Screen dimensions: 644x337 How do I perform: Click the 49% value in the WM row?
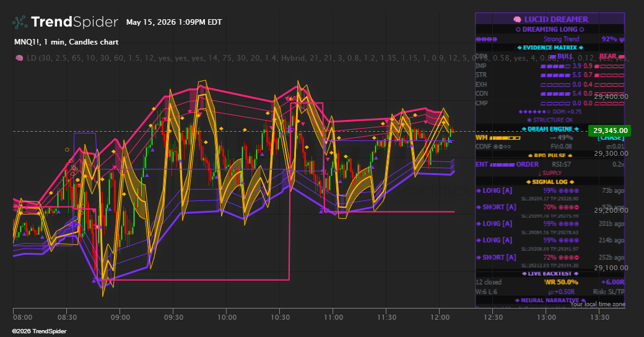565,138
